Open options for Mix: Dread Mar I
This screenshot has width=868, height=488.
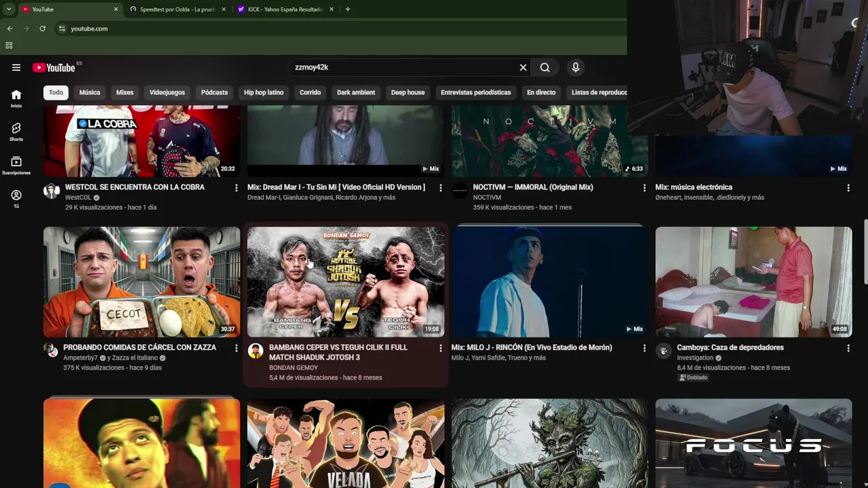point(440,188)
